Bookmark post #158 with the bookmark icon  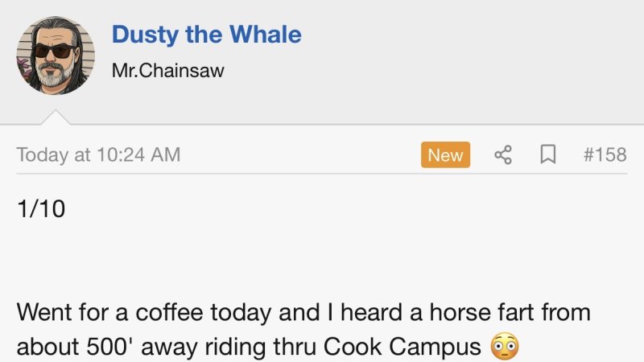pyautogui.click(x=548, y=154)
